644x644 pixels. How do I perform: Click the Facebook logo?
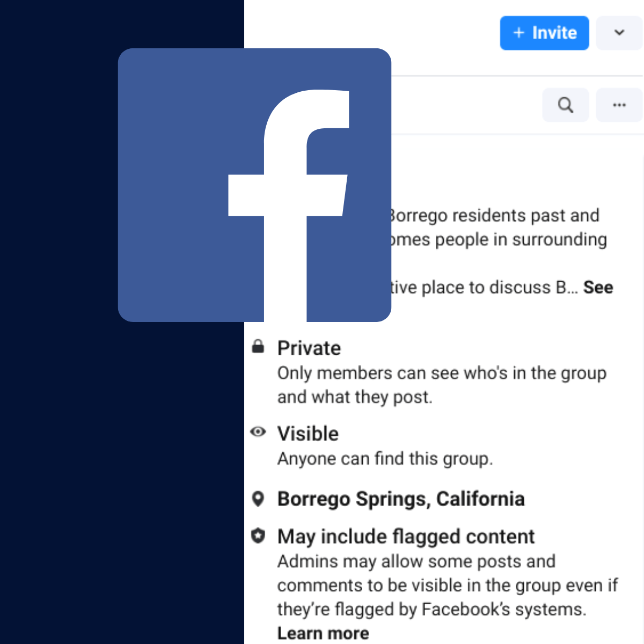tap(254, 185)
